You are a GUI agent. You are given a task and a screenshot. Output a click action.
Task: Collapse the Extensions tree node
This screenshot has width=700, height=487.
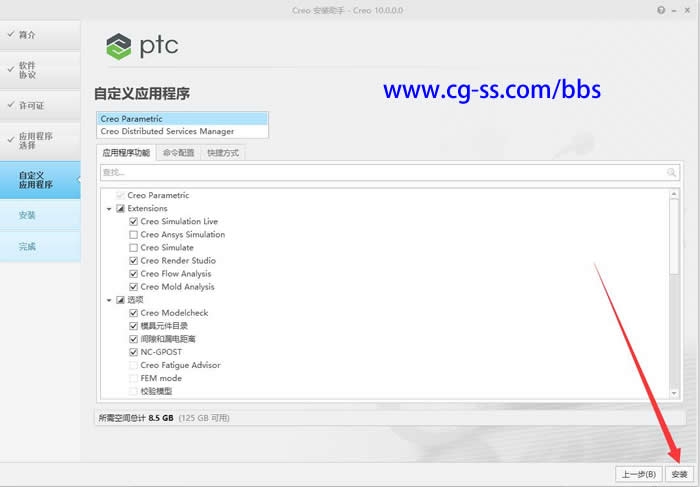pyautogui.click(x=108, y=209)
